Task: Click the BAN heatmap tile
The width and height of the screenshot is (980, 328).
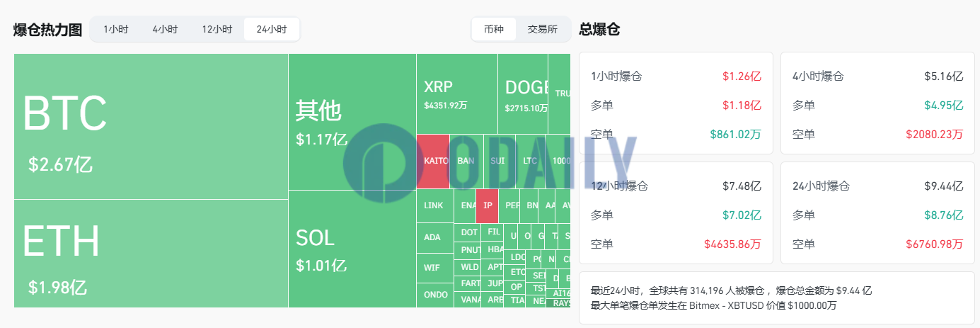Action: pos(466,162)
